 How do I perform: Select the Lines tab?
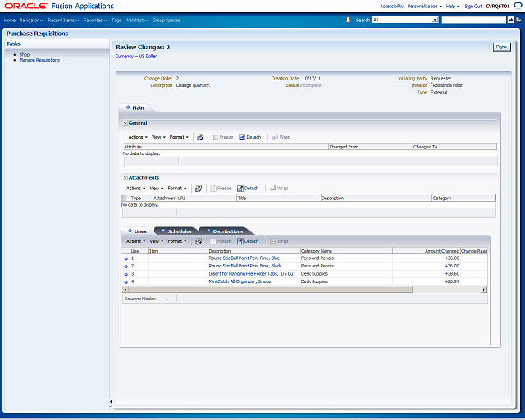pyautogui.click(x=137, y=231)
